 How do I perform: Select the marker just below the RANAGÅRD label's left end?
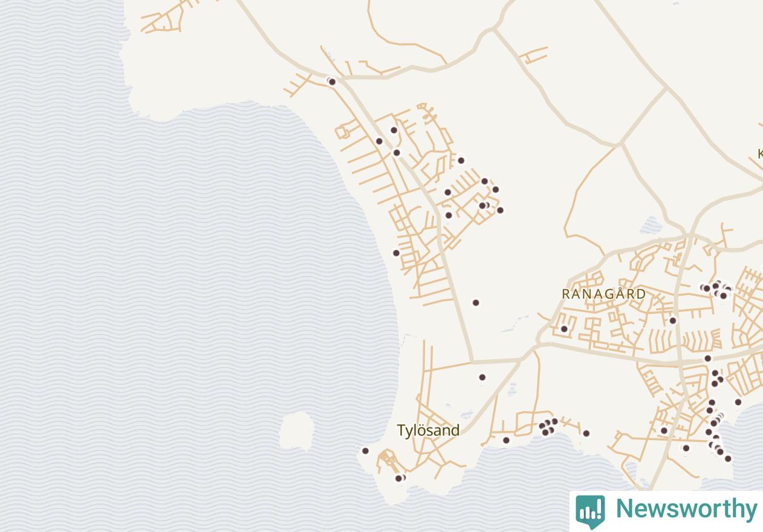[564, 329]
